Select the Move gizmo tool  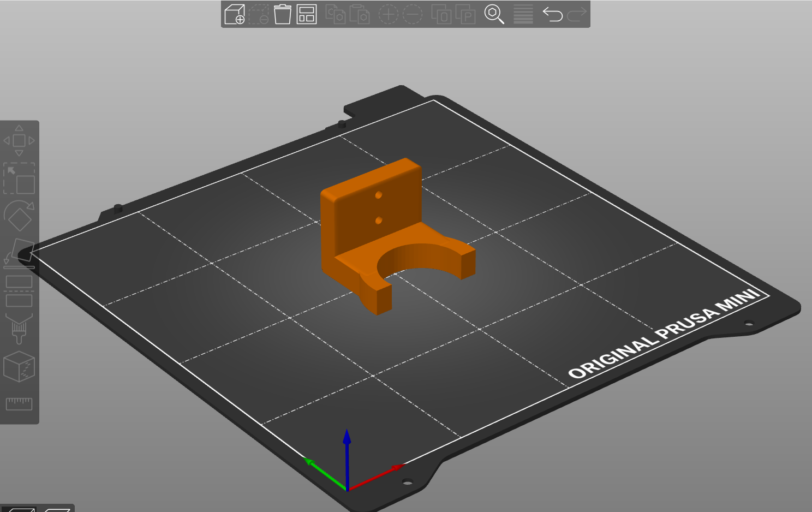click(x=19, y=140)
